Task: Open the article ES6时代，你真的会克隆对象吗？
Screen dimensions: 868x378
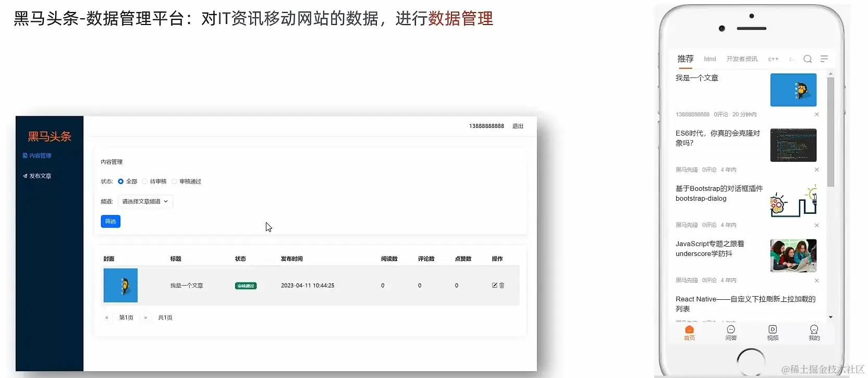Action: 718,138
